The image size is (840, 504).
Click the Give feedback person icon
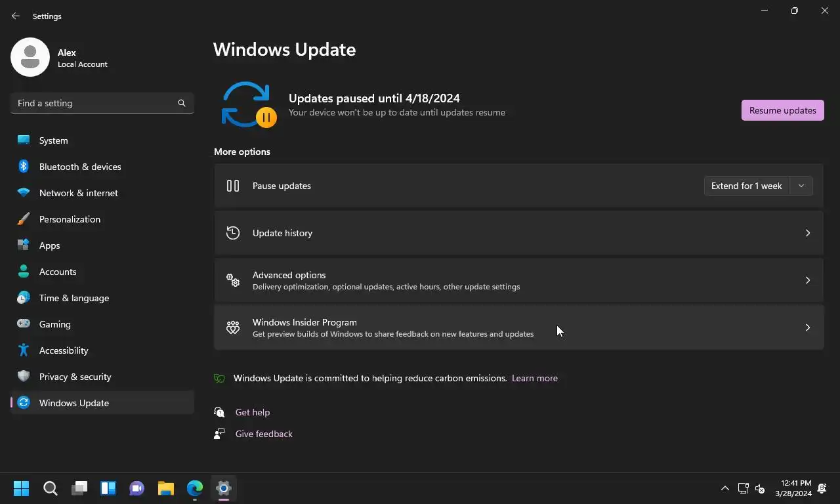219,434
